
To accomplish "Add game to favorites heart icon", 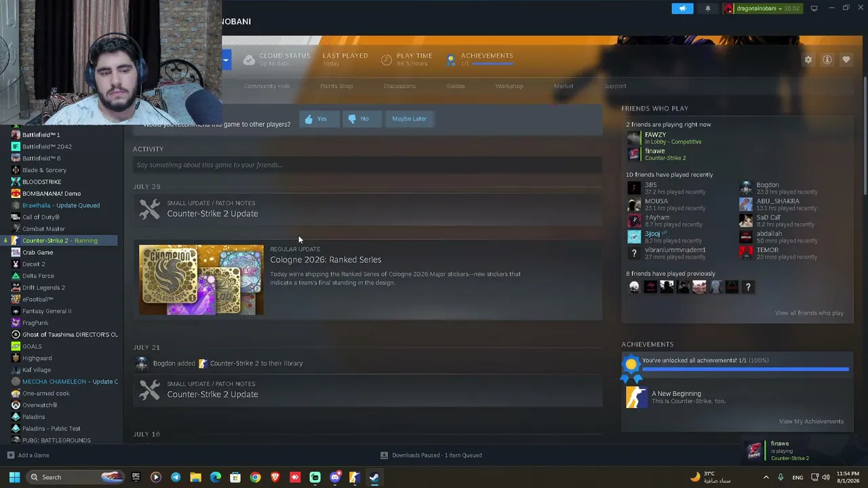I will pos(846,60).
